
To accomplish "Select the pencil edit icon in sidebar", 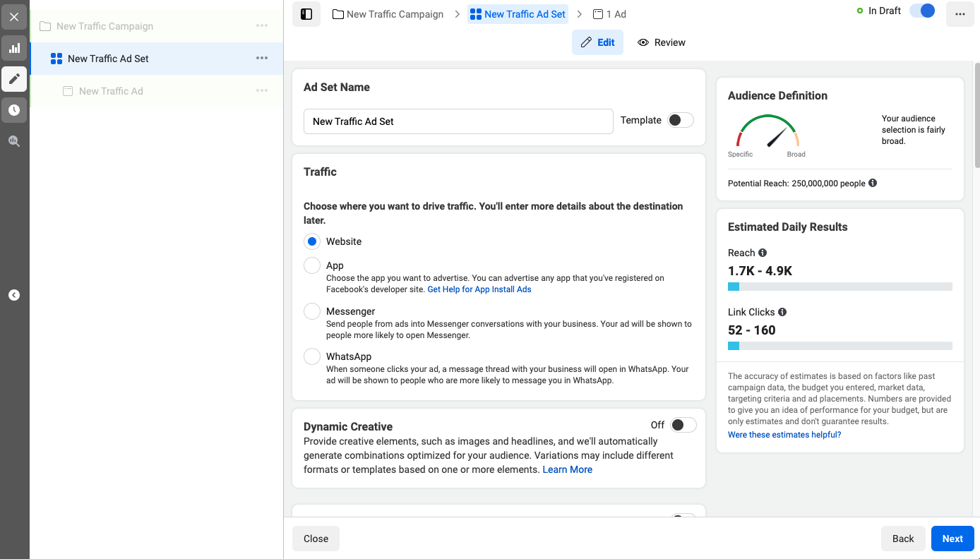I will click(x=14, y=78).
